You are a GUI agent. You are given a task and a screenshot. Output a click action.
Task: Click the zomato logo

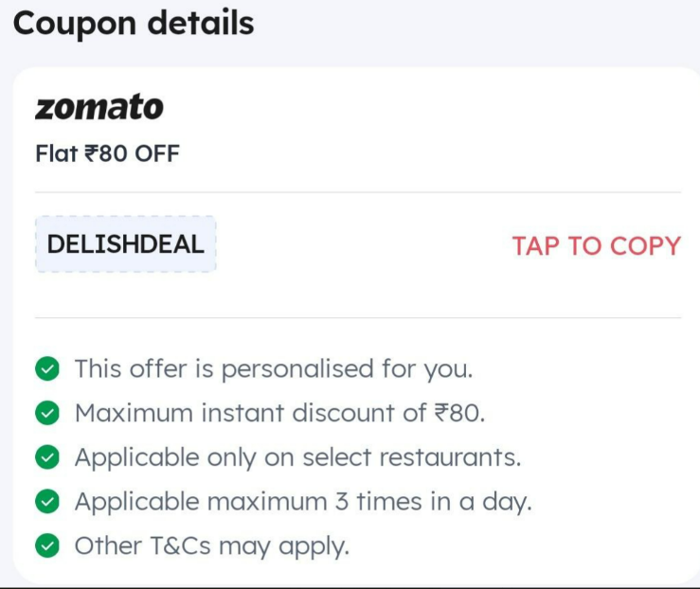click(x=99, y=107)
